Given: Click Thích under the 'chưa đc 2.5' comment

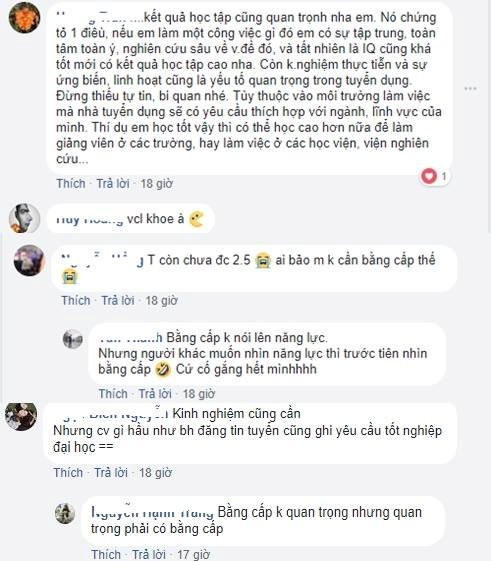Looking at the screenshot, I should coord(76,301).
